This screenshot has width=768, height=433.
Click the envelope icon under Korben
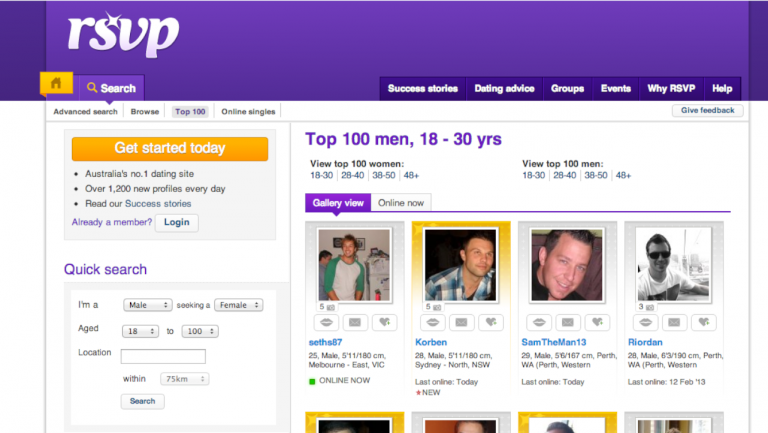(x=461, y=322)
